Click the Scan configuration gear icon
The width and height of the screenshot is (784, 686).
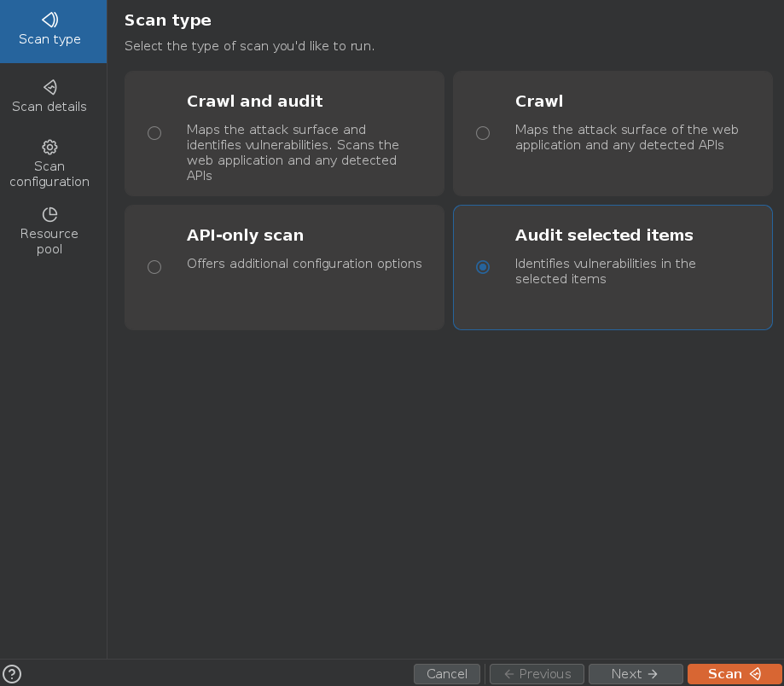49,147
